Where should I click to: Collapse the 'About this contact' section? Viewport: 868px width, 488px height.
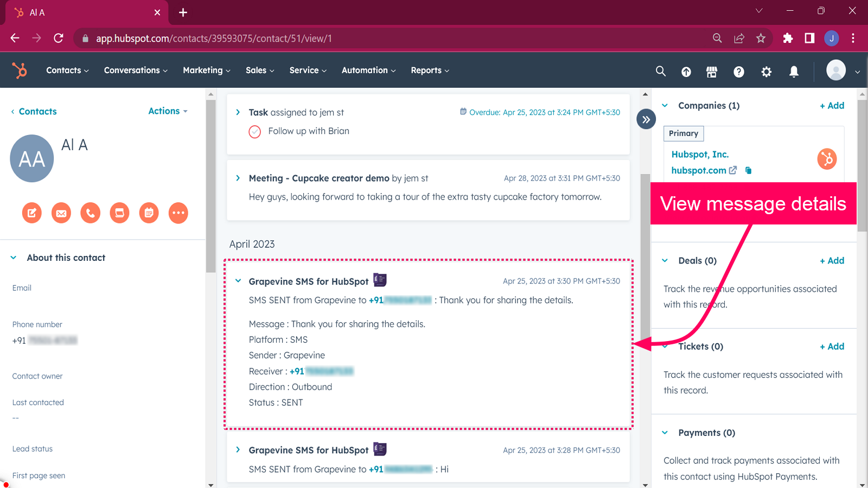(x=14, y=258)
